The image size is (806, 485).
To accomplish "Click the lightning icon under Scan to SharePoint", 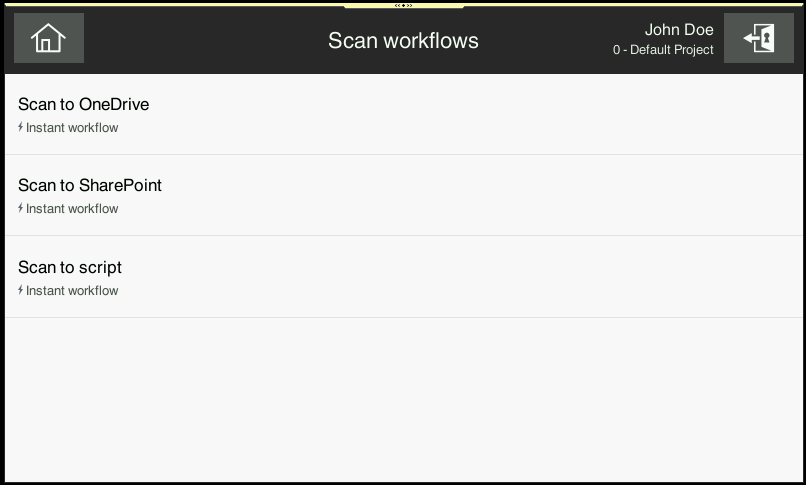I will click(21, 209).
